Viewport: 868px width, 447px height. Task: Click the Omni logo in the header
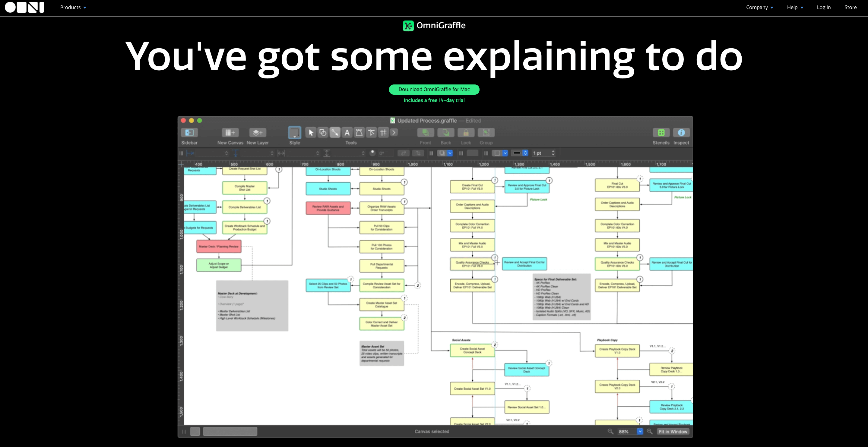tap(24, 7)
